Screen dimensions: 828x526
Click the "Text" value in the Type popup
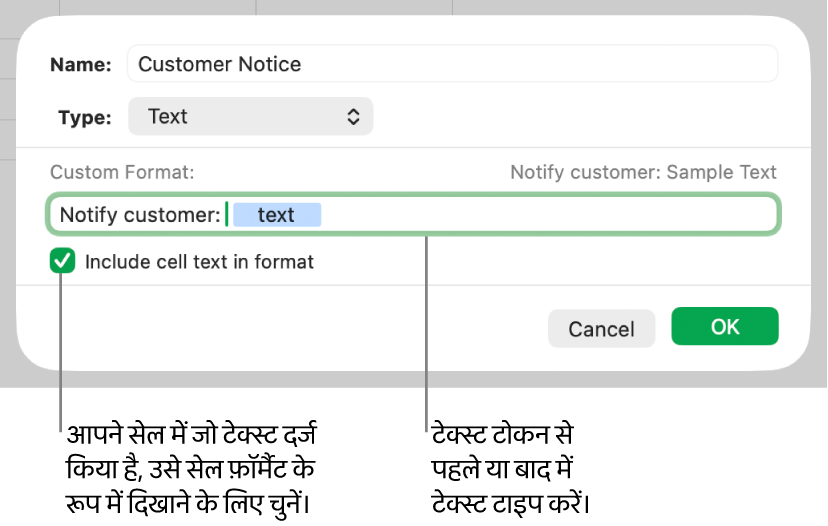tap(168, 117)
